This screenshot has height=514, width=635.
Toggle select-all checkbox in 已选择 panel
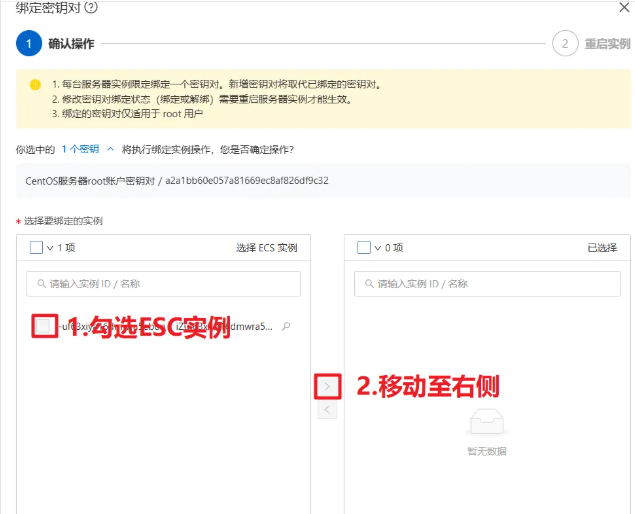coord(364,247)
